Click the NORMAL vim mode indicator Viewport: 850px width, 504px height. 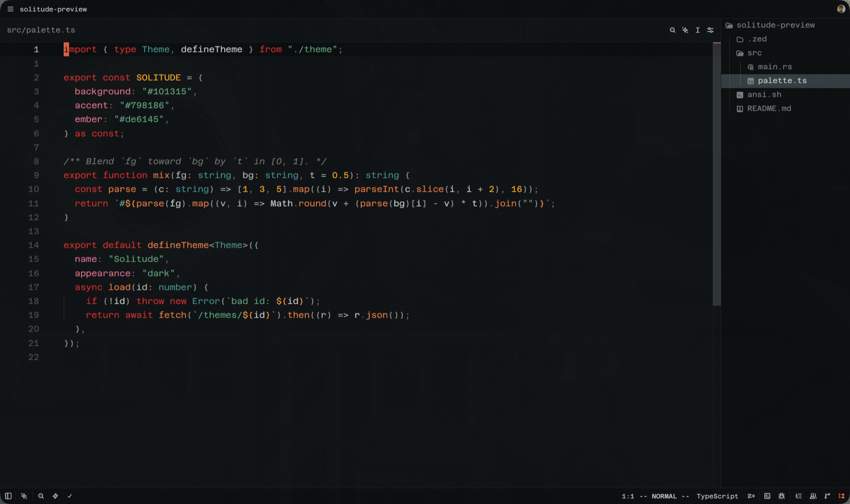(x=664, y=496)
